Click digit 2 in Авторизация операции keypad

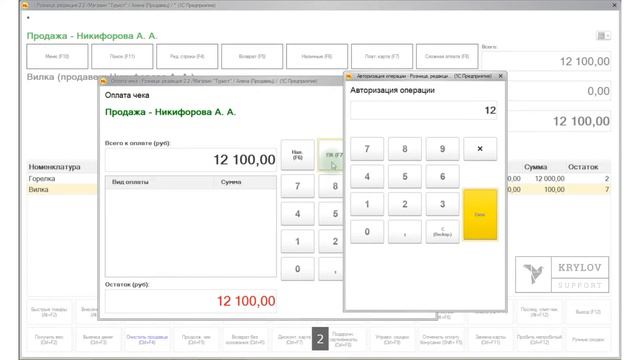click(x=404, y=204)
